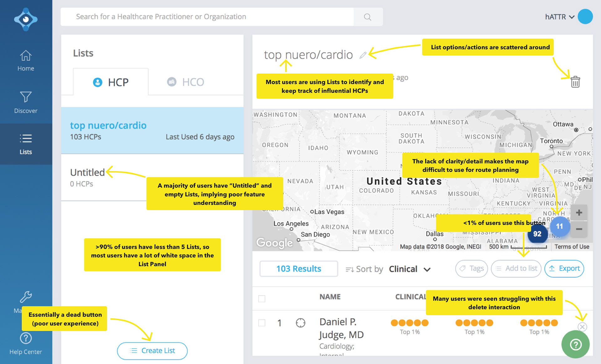Click the CLINICAL column header
Image resolution: width=601 pixels, height=364 pixels.
tap(411, 297)
